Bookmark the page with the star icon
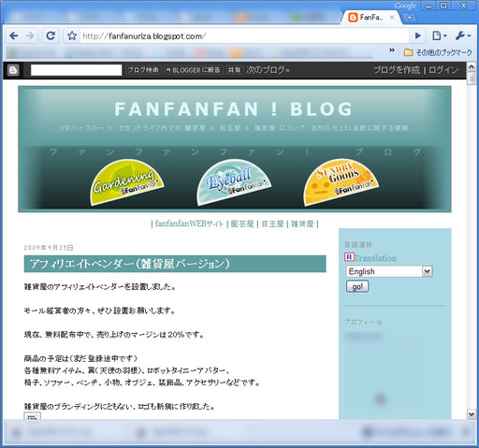The image size is (479, 448). click(x=72, y=36)
